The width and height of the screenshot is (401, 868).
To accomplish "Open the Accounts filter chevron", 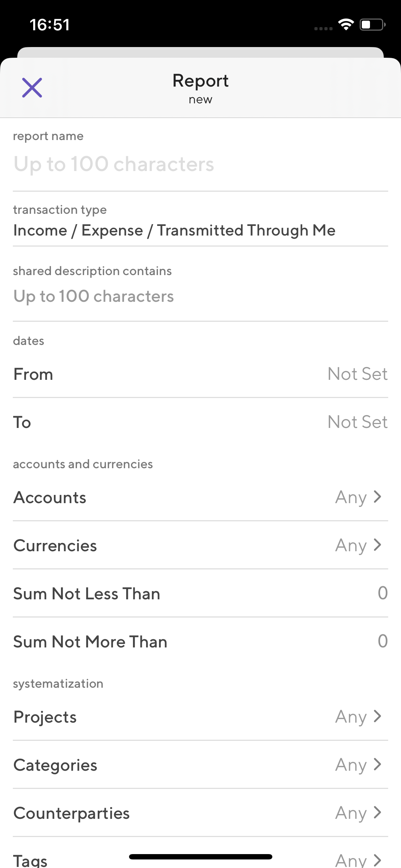I will coord(377,497).
